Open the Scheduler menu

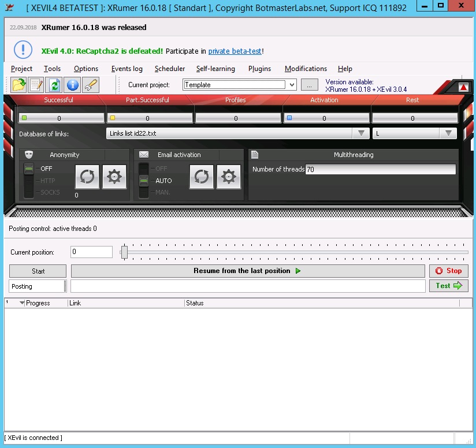point(170,69)
